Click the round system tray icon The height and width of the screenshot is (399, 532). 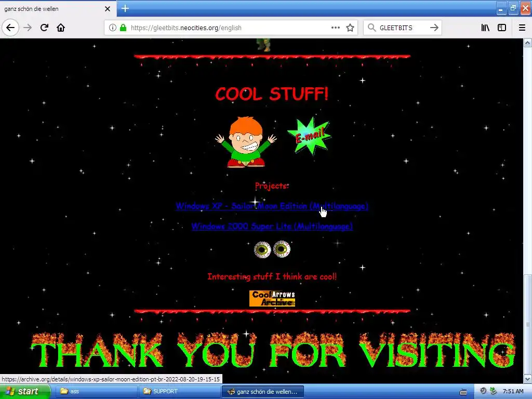(x=483, y=391)
